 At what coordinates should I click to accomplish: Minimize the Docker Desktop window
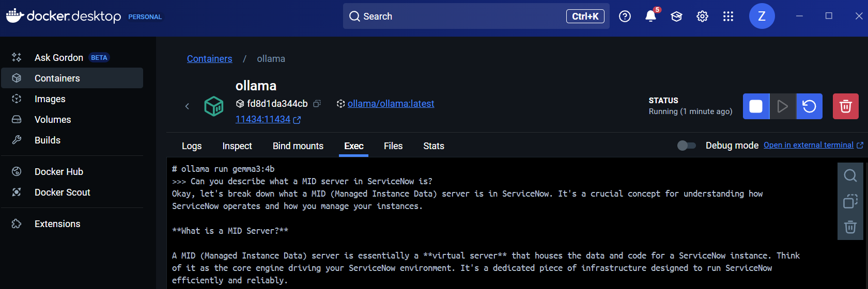pos(799,16)
